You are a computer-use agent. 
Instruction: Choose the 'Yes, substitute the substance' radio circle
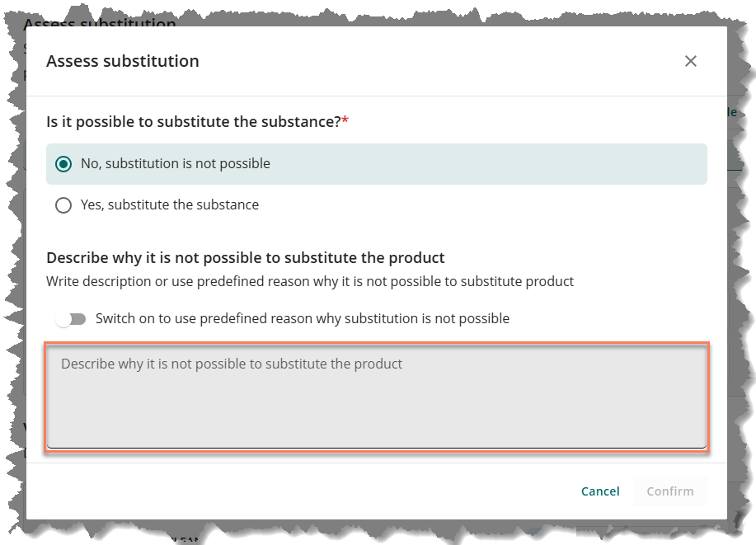pos(63,205)
